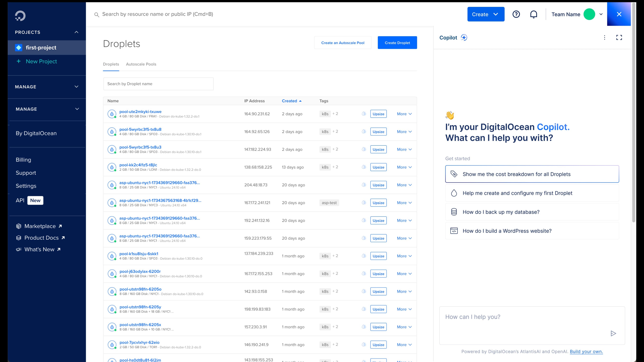Screen dimensions: 644x362
Task: Focus the Copilot How can I help box
Action: [532, 325]
